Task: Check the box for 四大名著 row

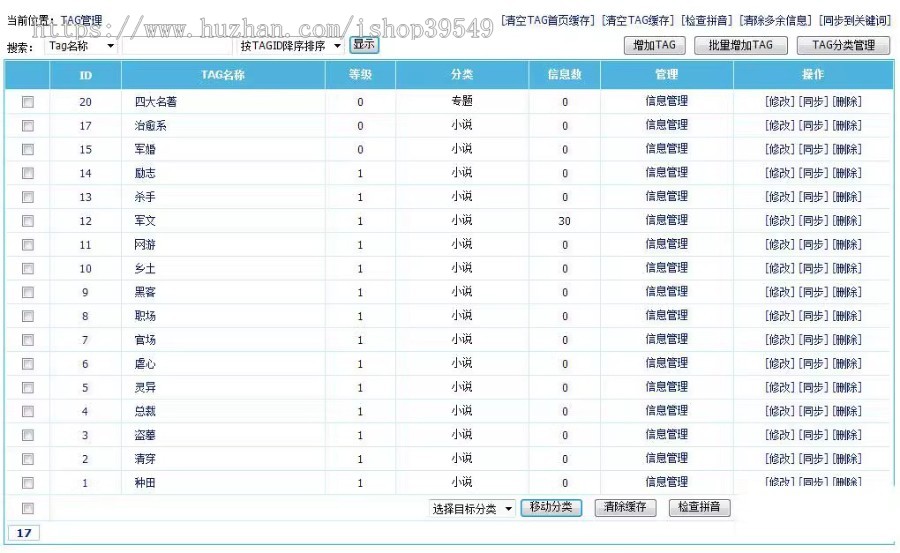Action: point(28,102)
